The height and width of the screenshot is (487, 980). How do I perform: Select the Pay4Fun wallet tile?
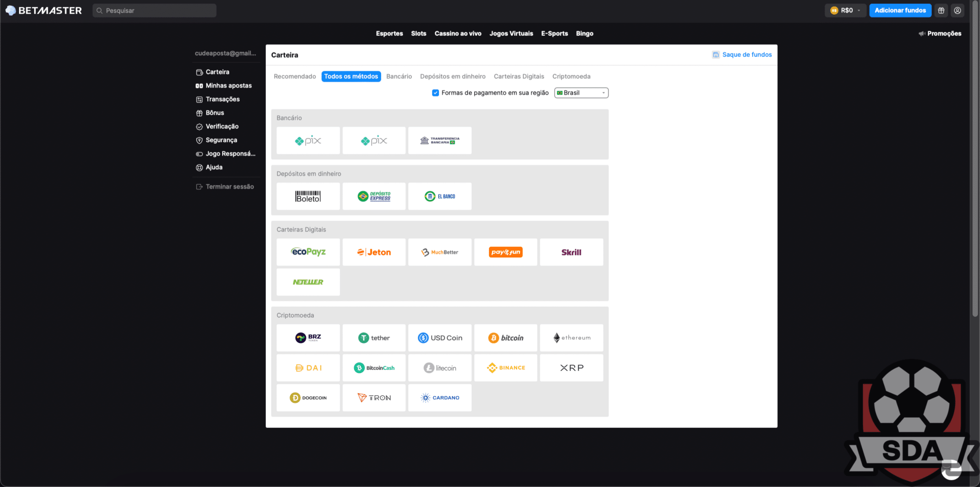pyautogui.click(x=506, y=252)
